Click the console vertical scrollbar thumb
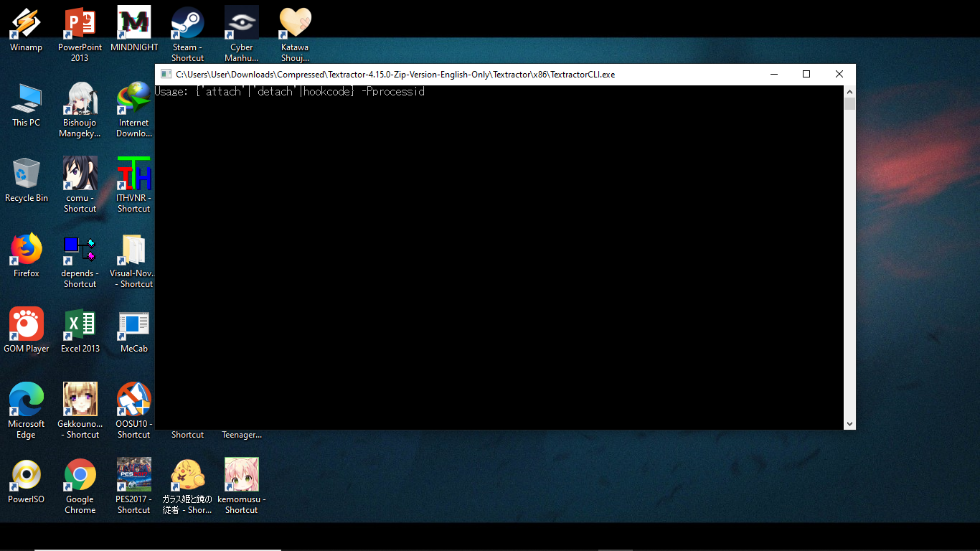Viewport: 980px width, 551px height. tap(849, 104)
